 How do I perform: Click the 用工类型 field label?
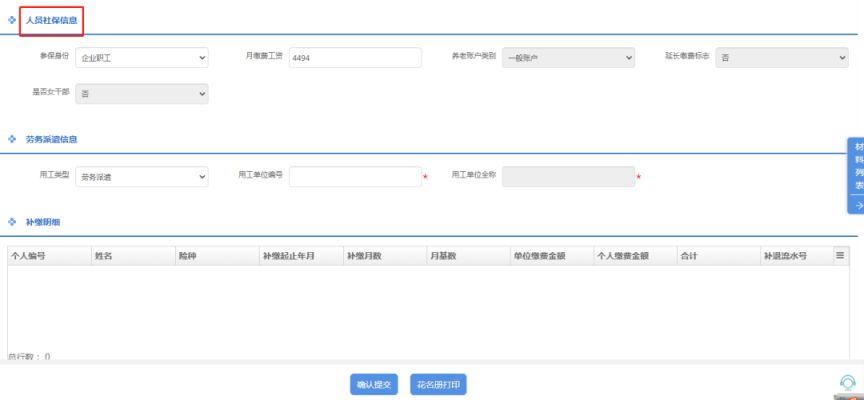(55, 175)
